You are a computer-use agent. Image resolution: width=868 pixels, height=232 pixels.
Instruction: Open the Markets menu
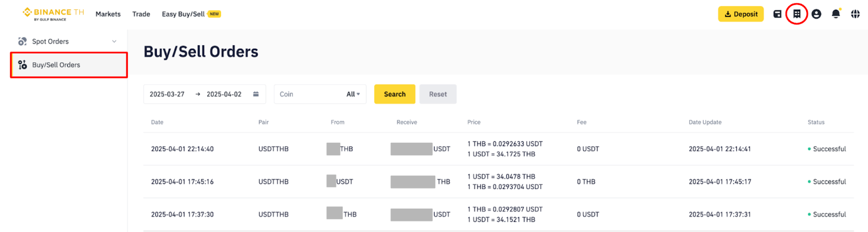[x=108, y=14]
